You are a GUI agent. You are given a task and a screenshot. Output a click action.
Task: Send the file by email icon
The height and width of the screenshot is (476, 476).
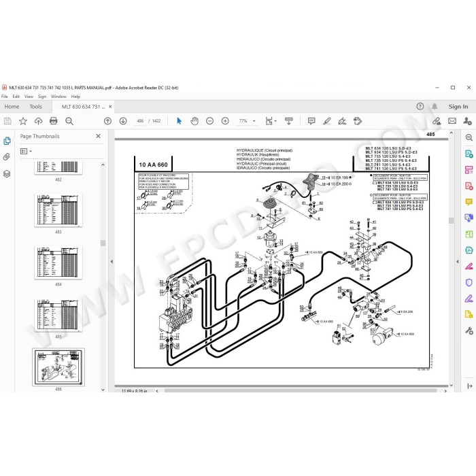coord(452,121)
